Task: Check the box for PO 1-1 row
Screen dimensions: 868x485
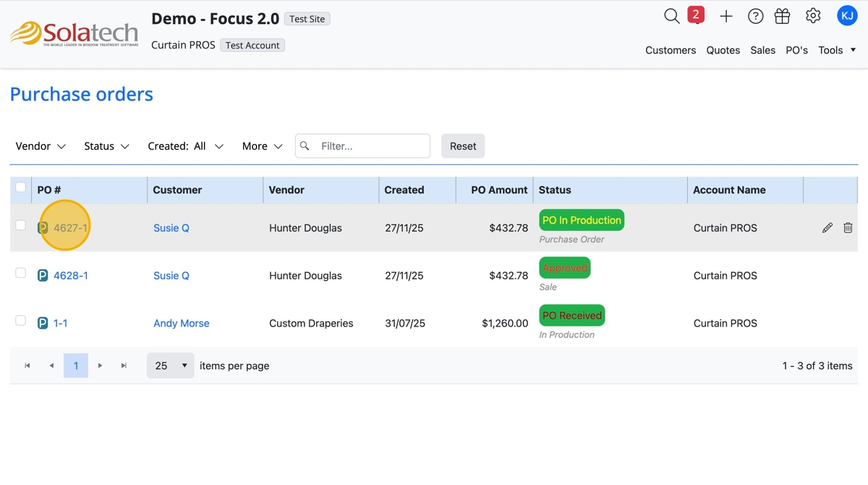Action: [x=21, y=321]
